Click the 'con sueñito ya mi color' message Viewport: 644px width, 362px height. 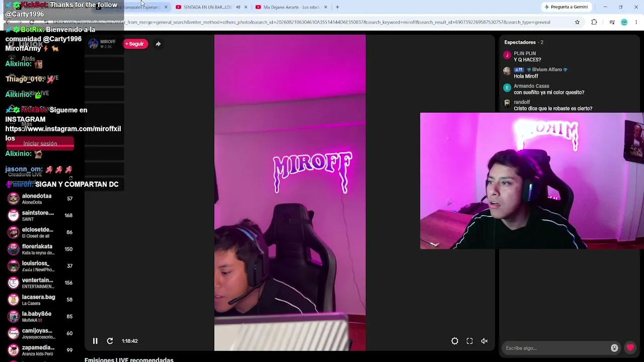point(549,93)
